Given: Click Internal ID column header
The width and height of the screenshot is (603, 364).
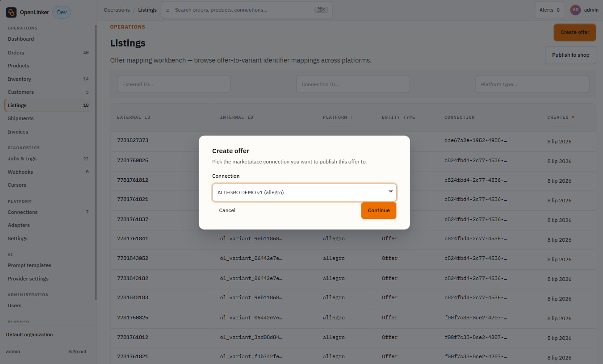Looking at the screenshot, I should click(x=236, y=117).
